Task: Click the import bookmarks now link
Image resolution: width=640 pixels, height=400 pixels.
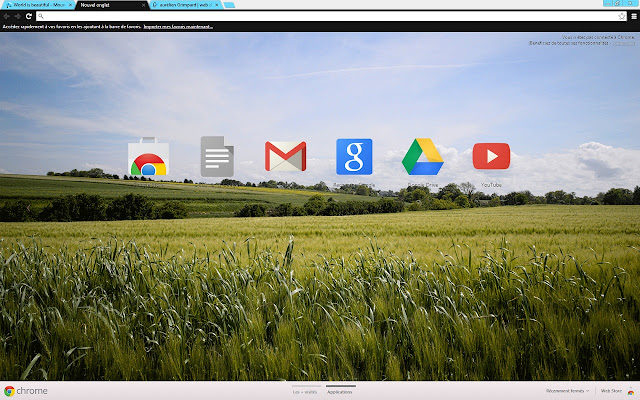Action: click(x=178, y=27)
